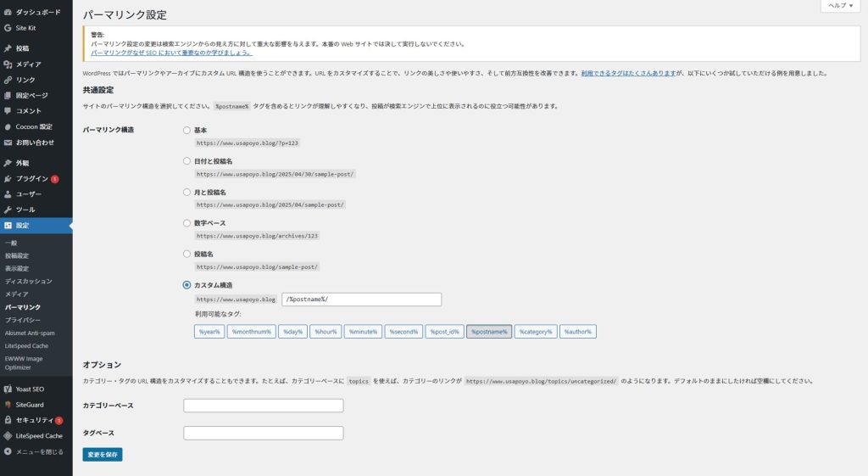The image size is (868, 476).
Task: Click the Save Changes button
Action: (x=103, y=455)
